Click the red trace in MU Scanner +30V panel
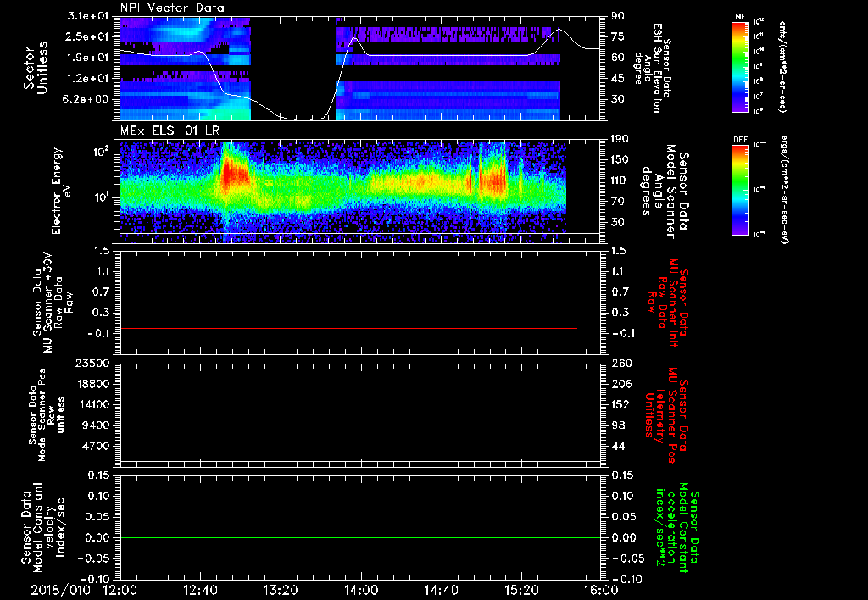 pyautogui.click(x=348, y=328)
